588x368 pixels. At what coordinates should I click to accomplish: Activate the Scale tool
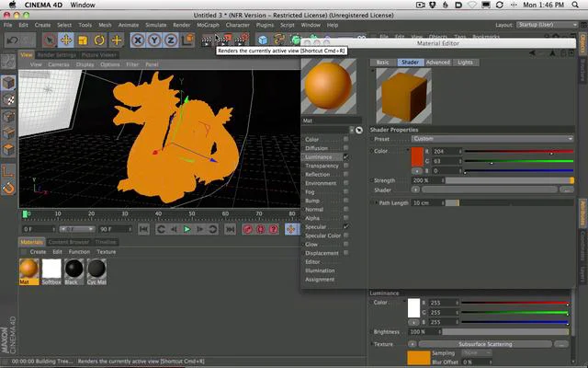(x=83, y=40)
